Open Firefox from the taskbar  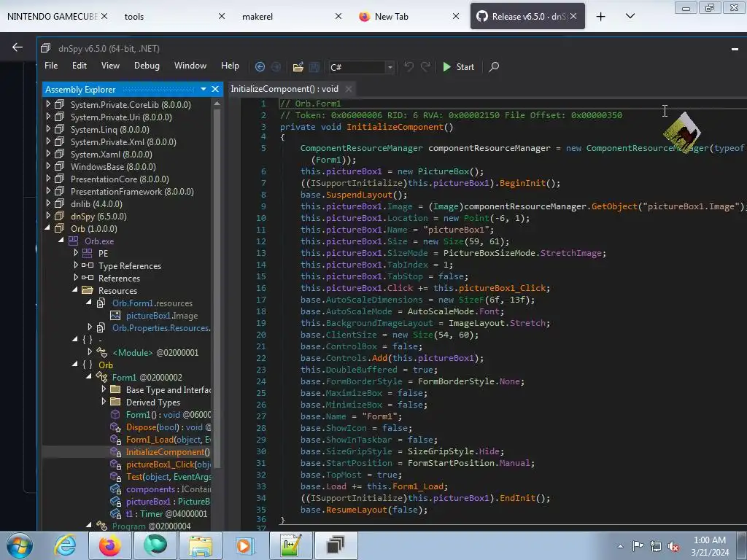[x=109, y=545]
